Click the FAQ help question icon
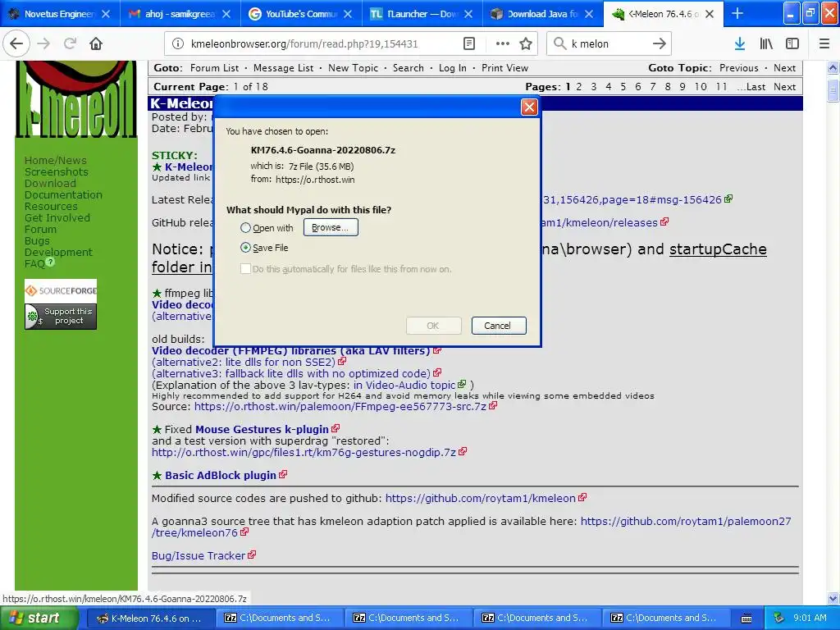The height and width of the screenshot is (630, 840). [50, 262]
